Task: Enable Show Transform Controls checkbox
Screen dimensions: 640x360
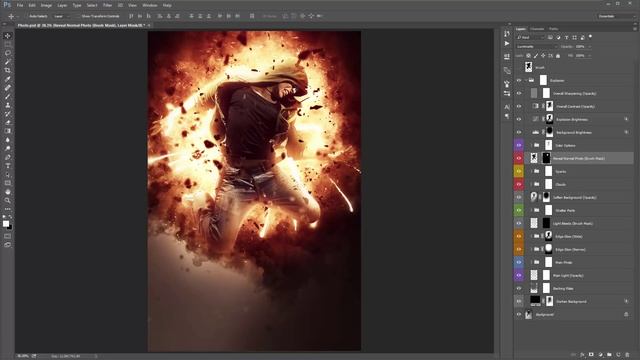Action: [78, 16]
